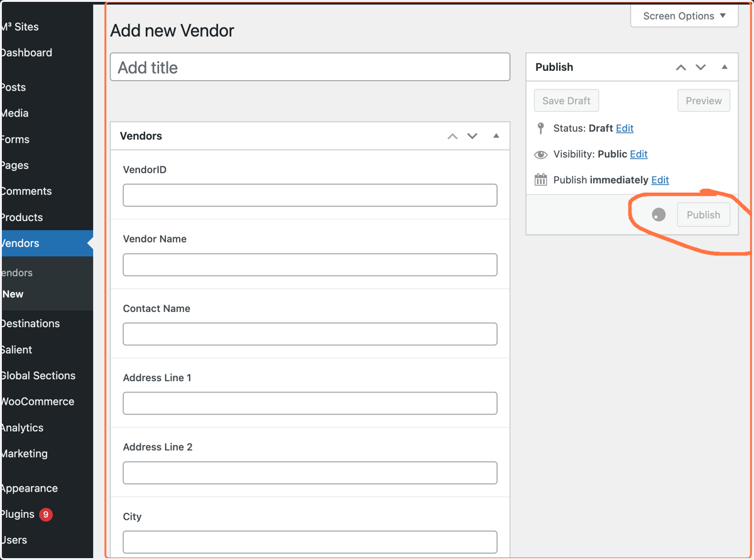Image resolution: width=754 pixels, height=560 pixels.
Task: Click the Publish panel title text
Action: coord(554,67)
